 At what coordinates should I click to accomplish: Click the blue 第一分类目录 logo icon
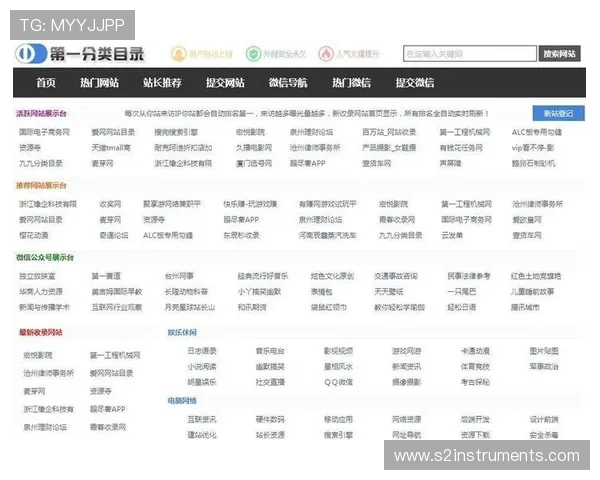(x=31, y=54)
